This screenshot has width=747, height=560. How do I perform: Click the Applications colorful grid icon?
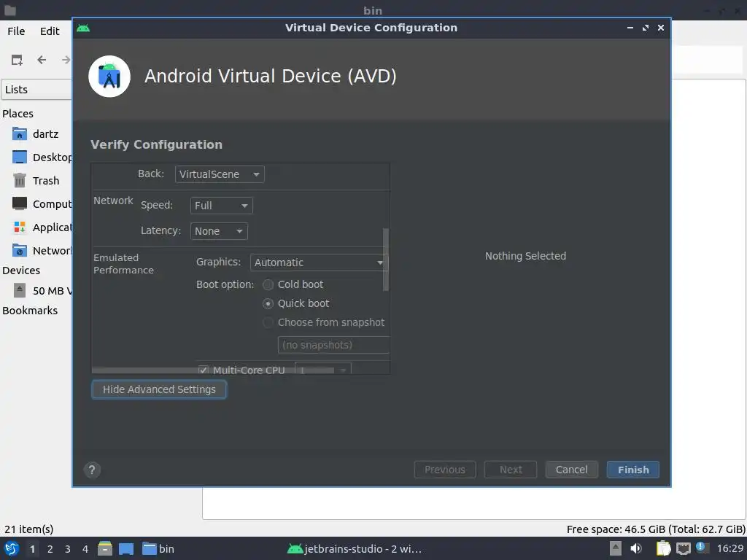coord(20,227)
